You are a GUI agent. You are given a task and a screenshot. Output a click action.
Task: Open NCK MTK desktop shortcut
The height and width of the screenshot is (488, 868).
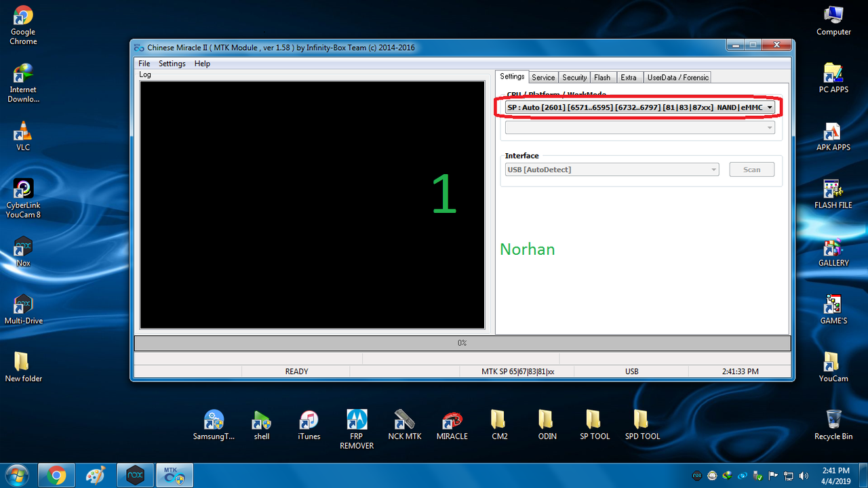click(405, 425)
